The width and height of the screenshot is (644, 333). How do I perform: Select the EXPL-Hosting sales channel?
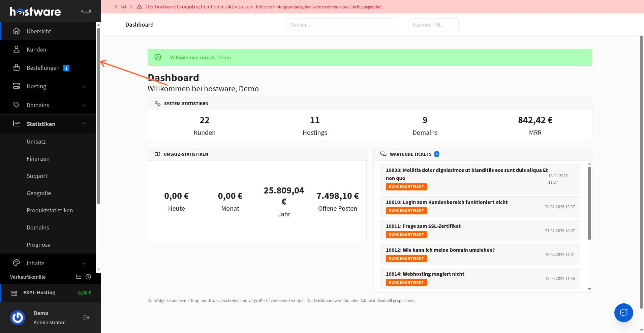click(x=51, y=293)
